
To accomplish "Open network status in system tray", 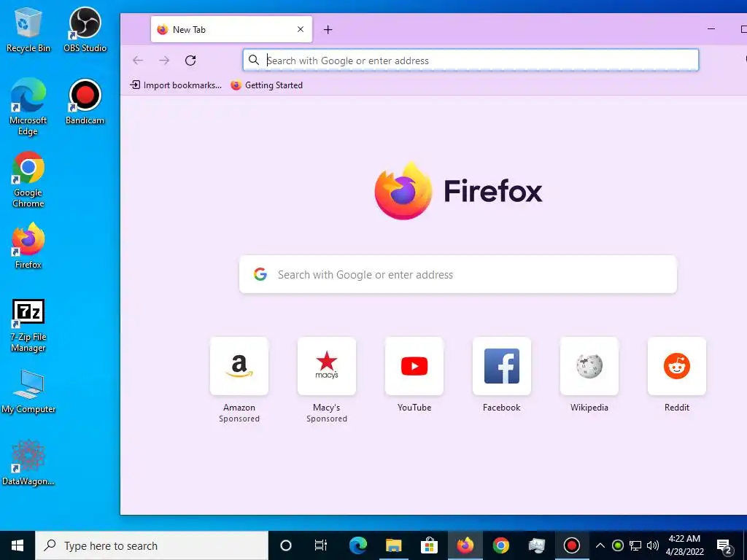I will [x=635, y=545].
